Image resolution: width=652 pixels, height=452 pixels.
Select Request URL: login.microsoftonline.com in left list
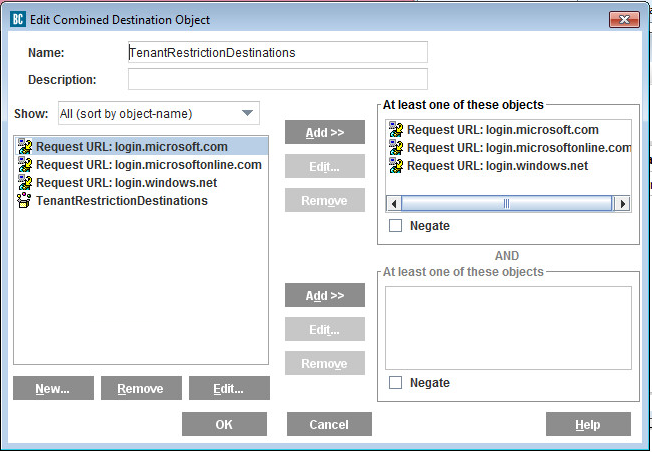(x=141, y=165)
